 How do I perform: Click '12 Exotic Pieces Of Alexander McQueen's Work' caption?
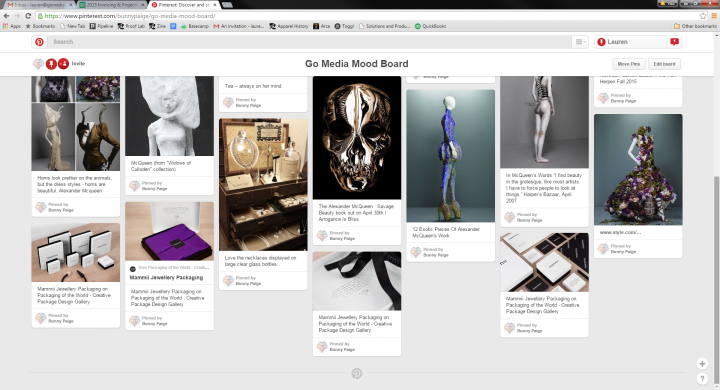click(x=446, y=232)
